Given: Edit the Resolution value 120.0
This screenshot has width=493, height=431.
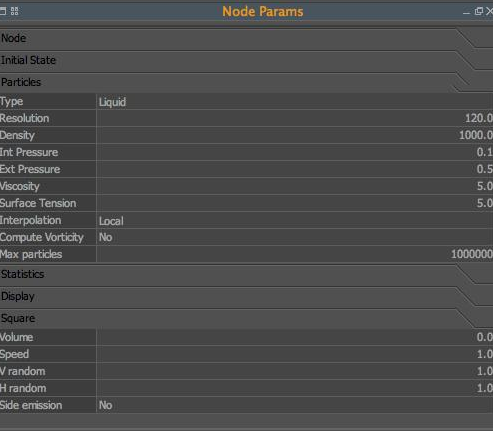Looking at the screenshot, I should 295,118.
